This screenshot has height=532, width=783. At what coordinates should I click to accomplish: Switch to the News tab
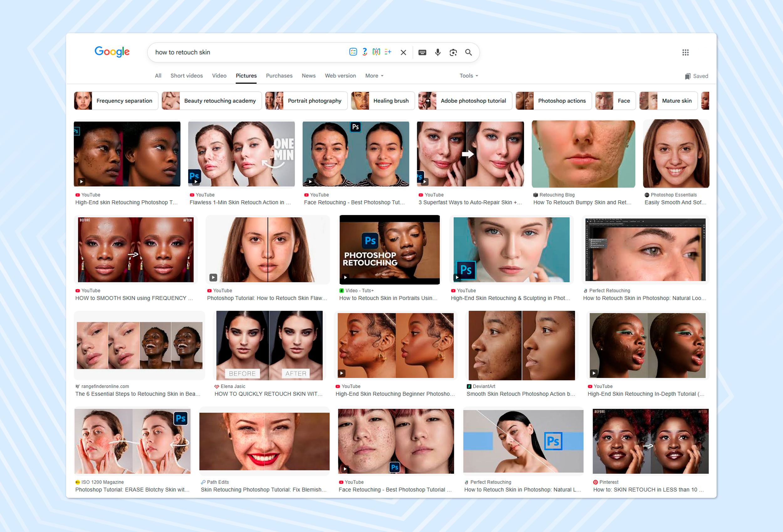(x=308, y=76)
